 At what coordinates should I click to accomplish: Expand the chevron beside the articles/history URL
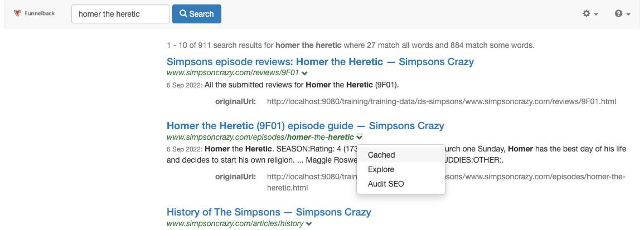pos(309,224)
